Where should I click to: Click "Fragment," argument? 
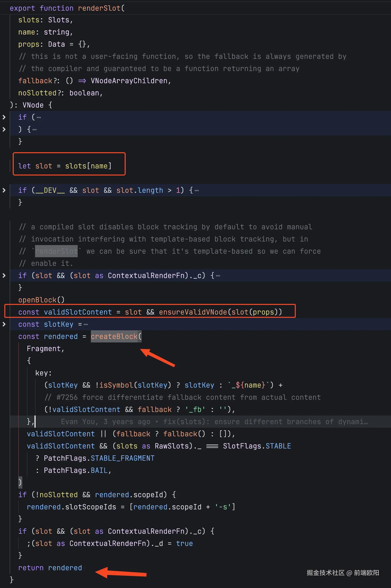pos(46,349)
